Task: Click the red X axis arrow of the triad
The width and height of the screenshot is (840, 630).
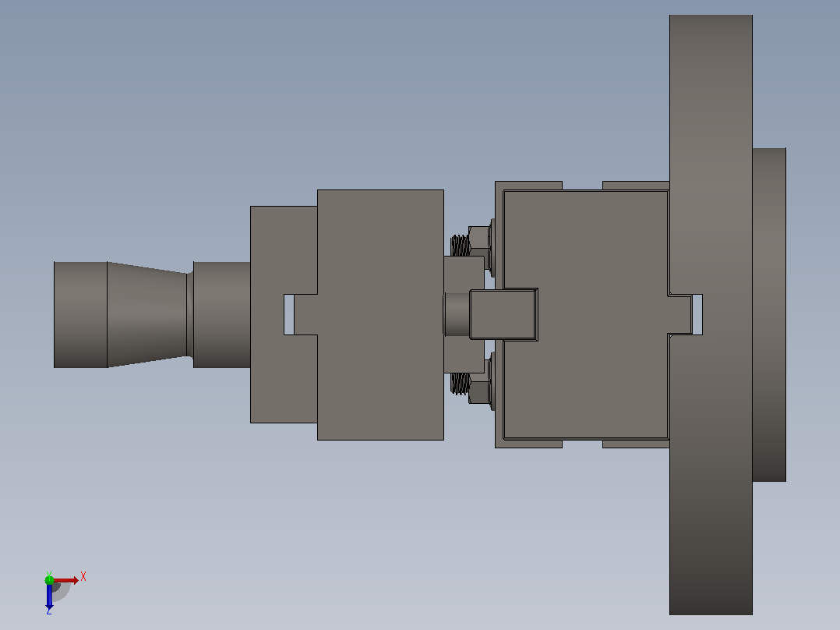Action: click(x=66, y=580)
